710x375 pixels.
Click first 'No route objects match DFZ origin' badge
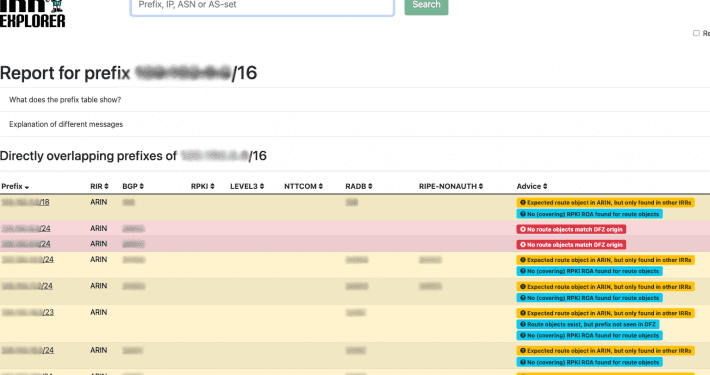[x=571, y=229]
